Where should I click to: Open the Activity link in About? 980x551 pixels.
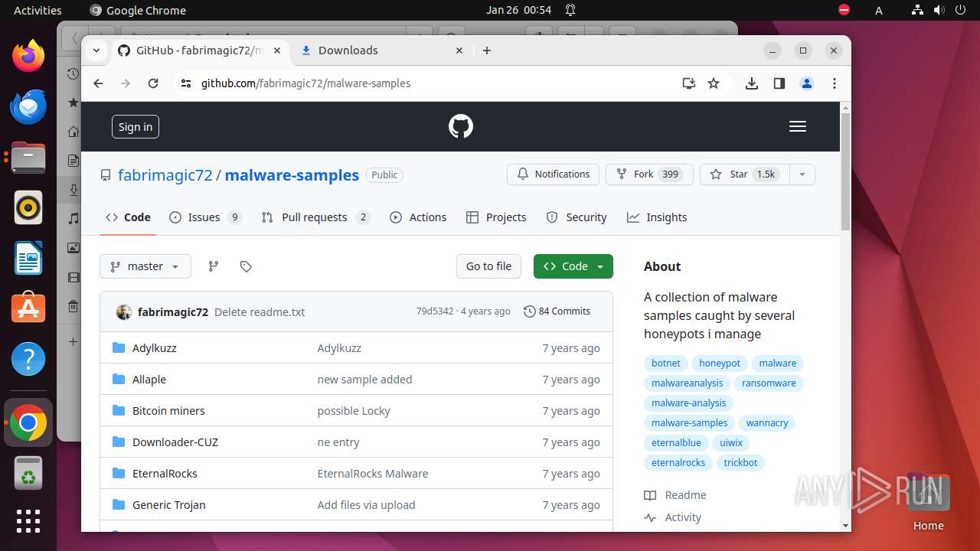[x=673, y=517]
